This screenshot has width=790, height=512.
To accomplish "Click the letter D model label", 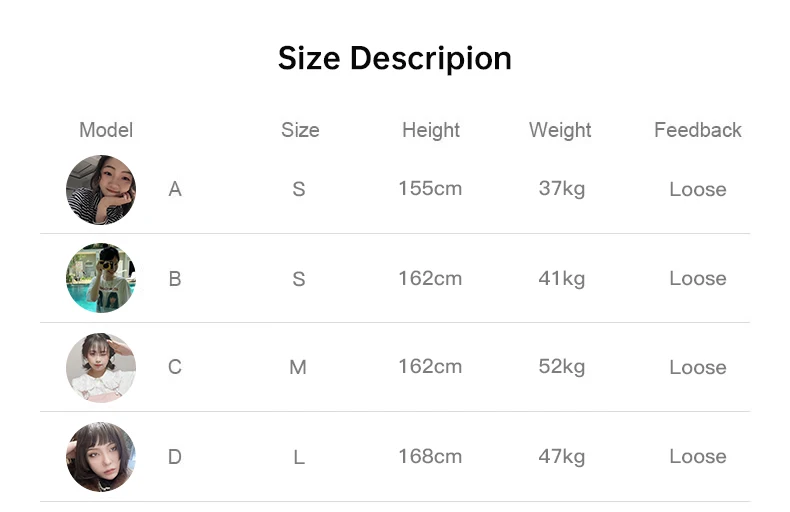I will 175,457.
